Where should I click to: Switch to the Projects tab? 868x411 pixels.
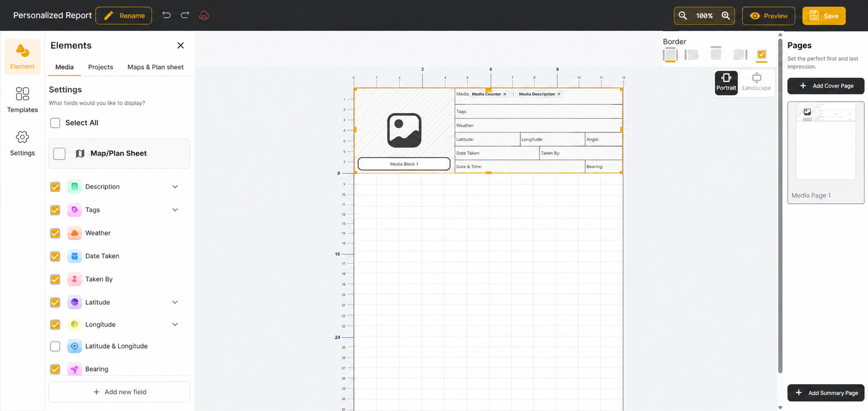coord(101,67)
